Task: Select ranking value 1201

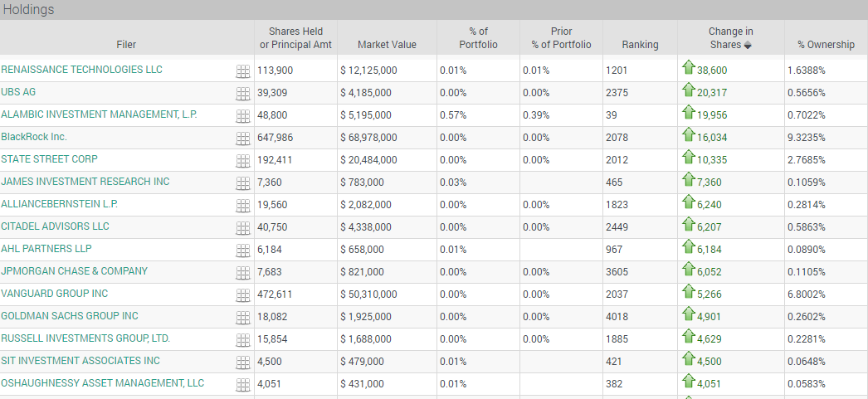Action: tap(617, 71)
